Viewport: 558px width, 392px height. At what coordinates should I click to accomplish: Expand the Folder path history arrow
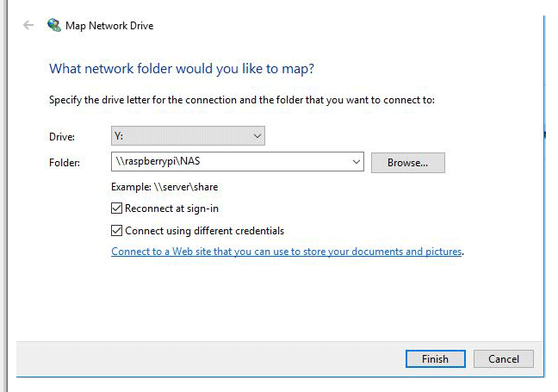pos(356,161)
